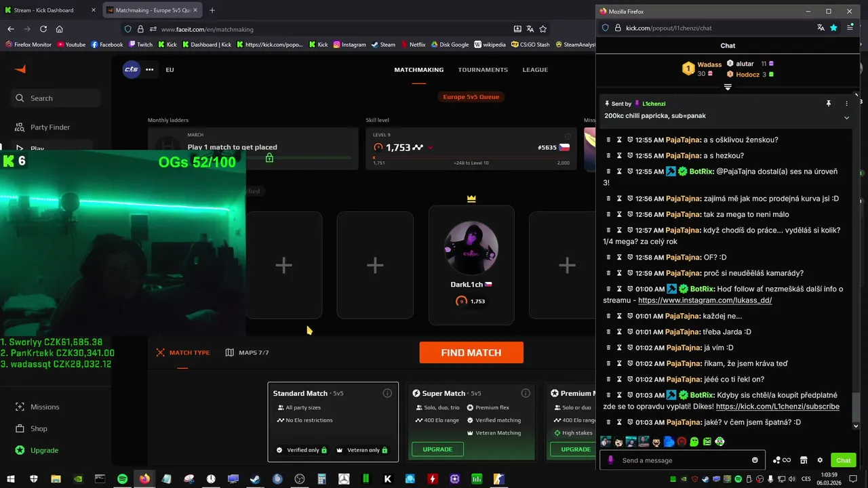Open Windows Start menu
The image size is (868, 488).
click(x=12, y=479)
